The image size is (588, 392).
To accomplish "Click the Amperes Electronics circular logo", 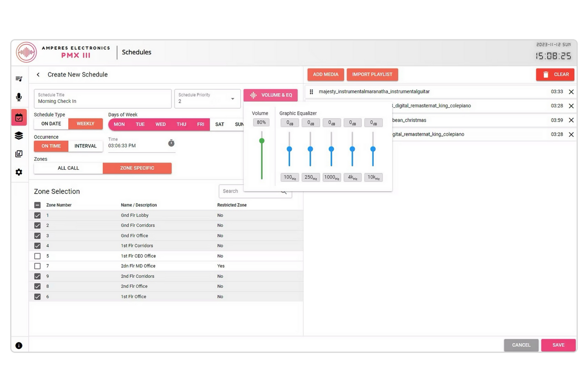I will (26, 52).
